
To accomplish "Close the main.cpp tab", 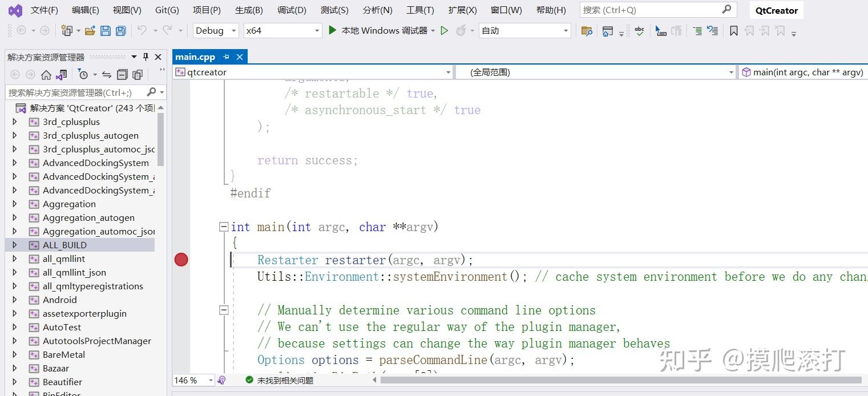I will [240, 57].
